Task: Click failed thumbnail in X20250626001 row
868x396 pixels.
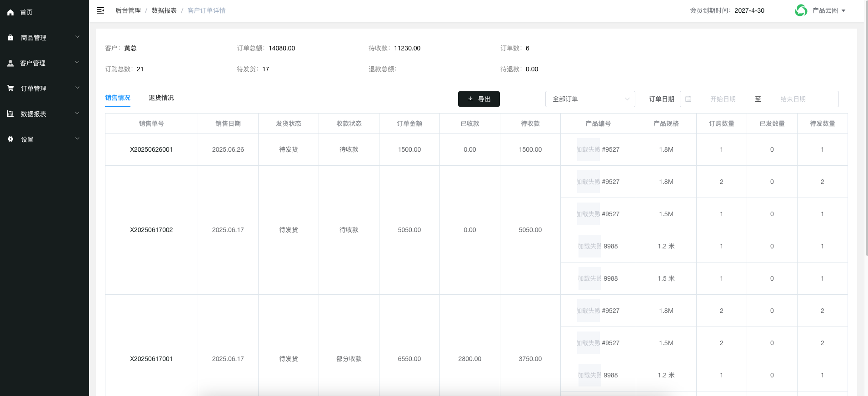Action: click(589, 149)
